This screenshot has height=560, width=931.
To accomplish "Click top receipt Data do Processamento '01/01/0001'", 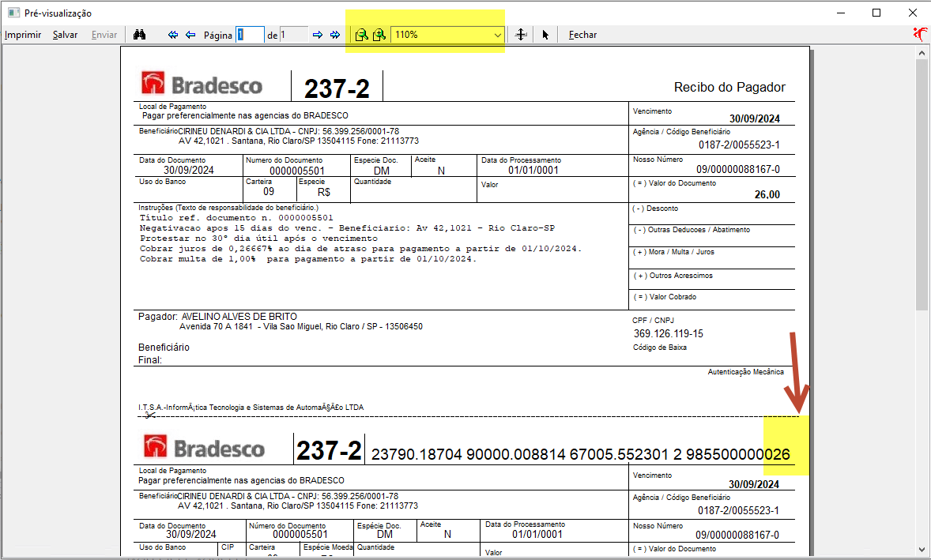I will coord(533,171).
